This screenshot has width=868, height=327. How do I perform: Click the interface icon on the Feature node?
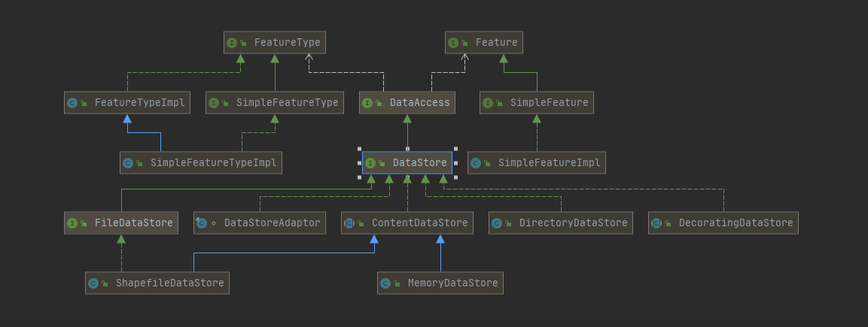coord(453,43)
